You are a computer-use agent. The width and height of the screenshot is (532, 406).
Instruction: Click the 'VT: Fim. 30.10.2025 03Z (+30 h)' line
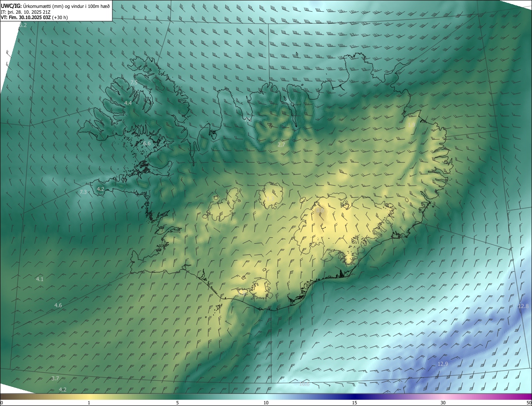click(34, 17)
